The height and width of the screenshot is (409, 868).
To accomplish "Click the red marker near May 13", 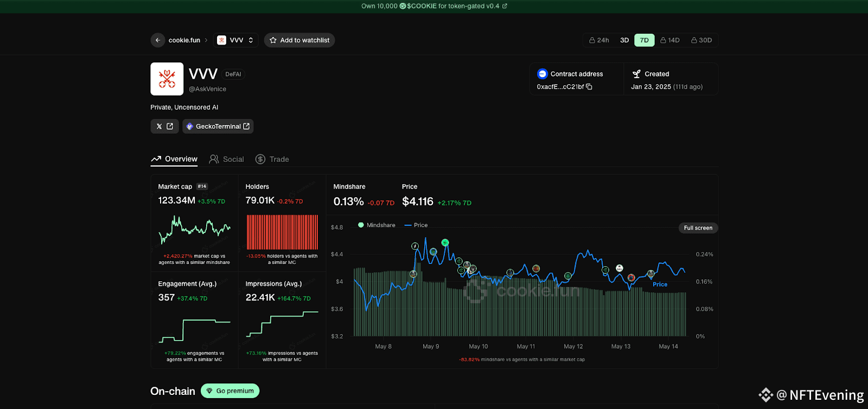I will coord(631,278).
